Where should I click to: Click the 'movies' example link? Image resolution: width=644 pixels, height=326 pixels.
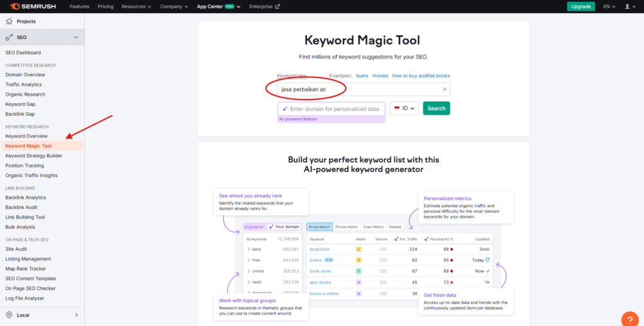point(380,76)
